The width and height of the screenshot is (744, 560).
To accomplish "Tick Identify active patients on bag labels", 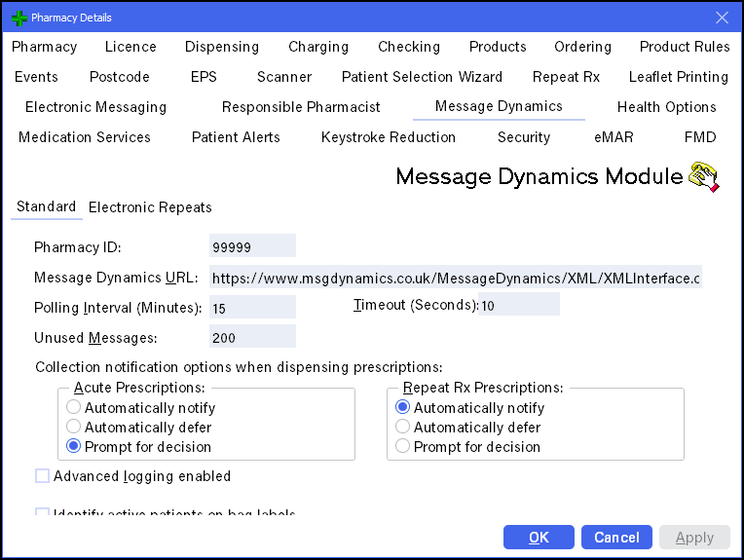I will [x=43, y=513].
